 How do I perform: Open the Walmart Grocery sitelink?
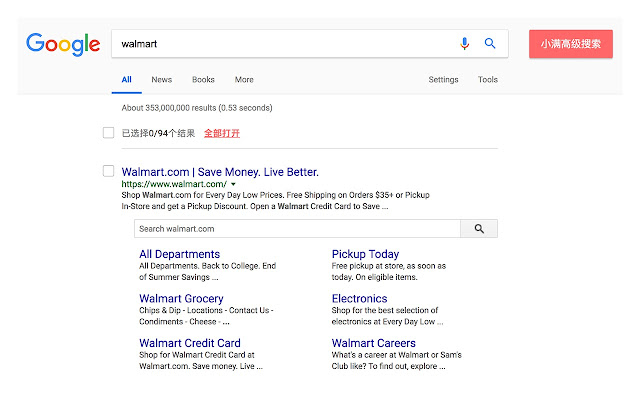coord(181,298)
